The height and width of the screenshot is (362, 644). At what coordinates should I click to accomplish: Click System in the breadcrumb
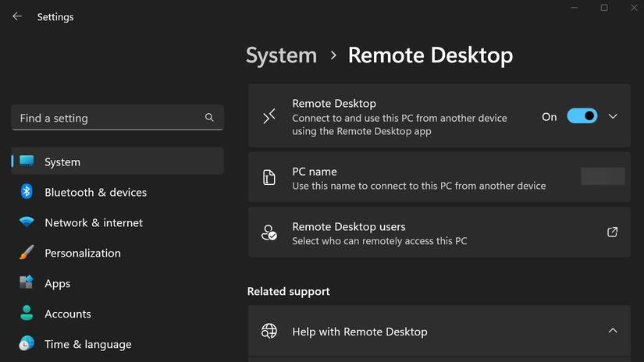click(x=281, y=55)
